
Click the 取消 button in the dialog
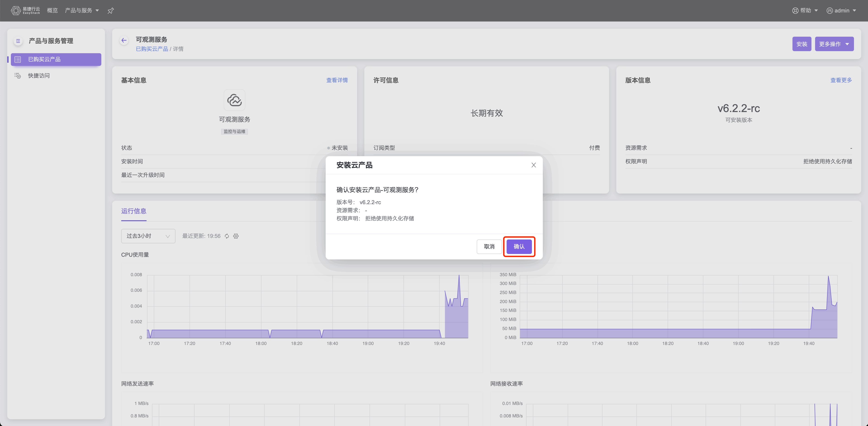pyautogui.click(x=489, y=247)
